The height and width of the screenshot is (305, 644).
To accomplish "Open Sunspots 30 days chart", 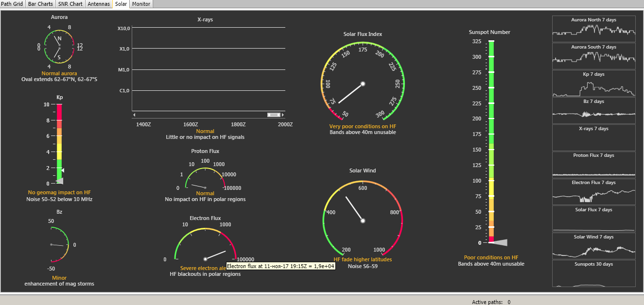I will coord(593,273).
